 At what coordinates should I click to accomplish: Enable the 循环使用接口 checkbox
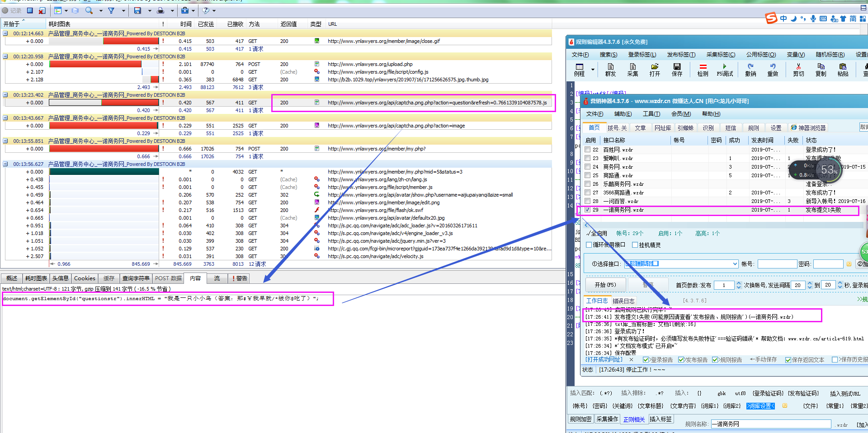pyautogui.click(x=589, y=245)
